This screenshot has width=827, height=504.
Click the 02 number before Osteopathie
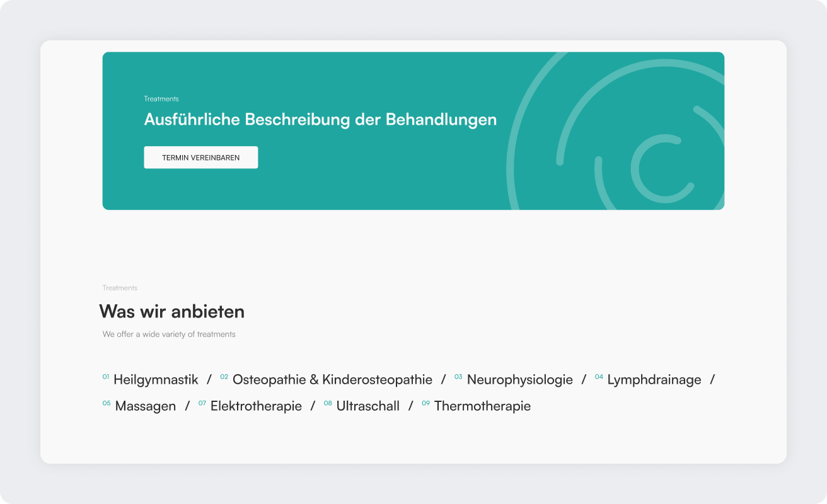(224, 376)
